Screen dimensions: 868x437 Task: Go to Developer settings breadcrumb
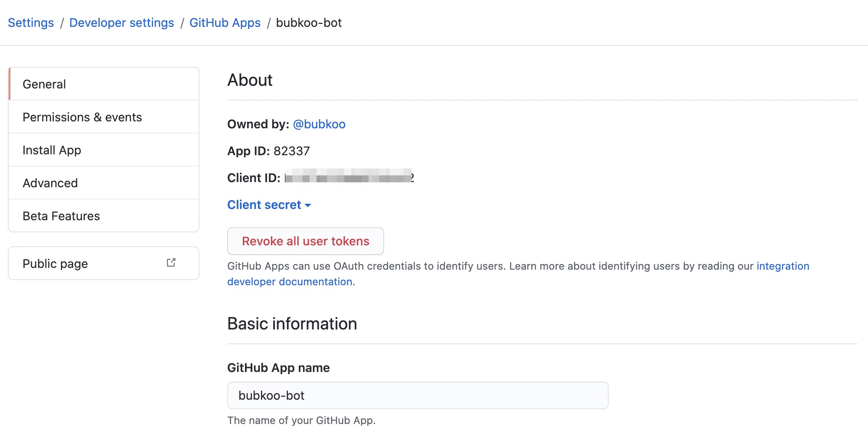point(121,23)
